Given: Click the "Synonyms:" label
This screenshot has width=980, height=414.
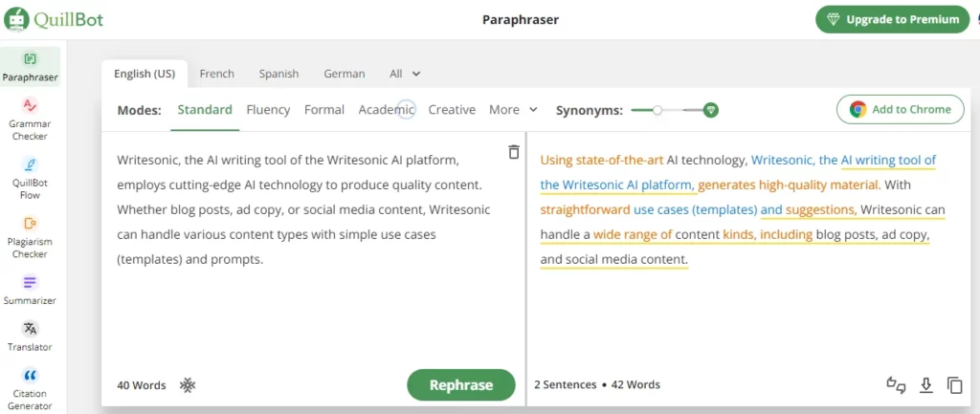Looking at the screenshot, I should coord(590,111).
